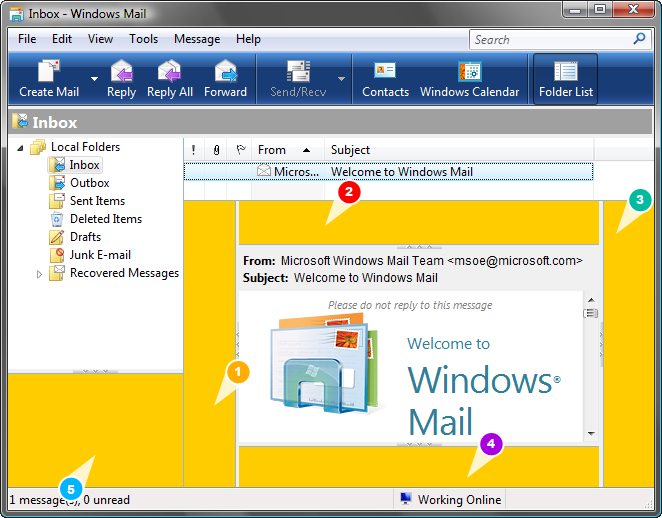Viewport: 662px width, 518px height.
Task: Click the search magnifier icon
Action: click(x=639, y=39)
